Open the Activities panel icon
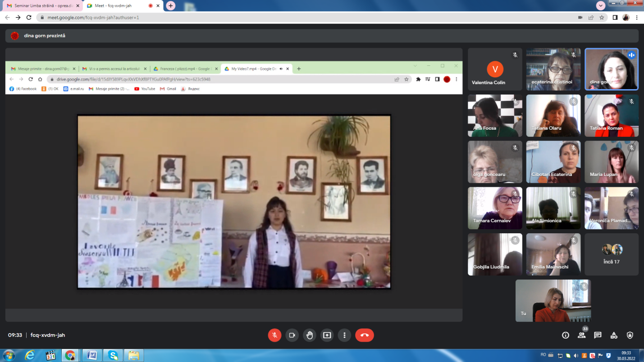The image size is (644, 362). pyautogui.click(x=614, y=335)
